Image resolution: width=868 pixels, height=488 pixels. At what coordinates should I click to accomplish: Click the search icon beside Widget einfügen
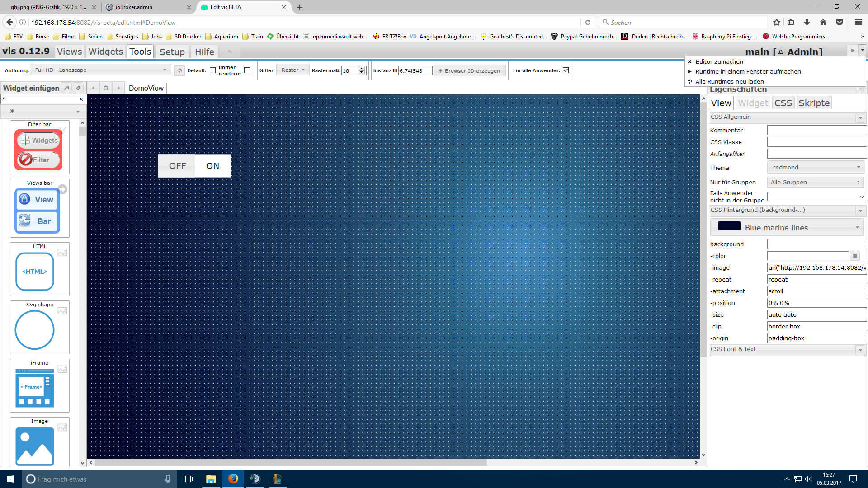(x=66, y=88)
